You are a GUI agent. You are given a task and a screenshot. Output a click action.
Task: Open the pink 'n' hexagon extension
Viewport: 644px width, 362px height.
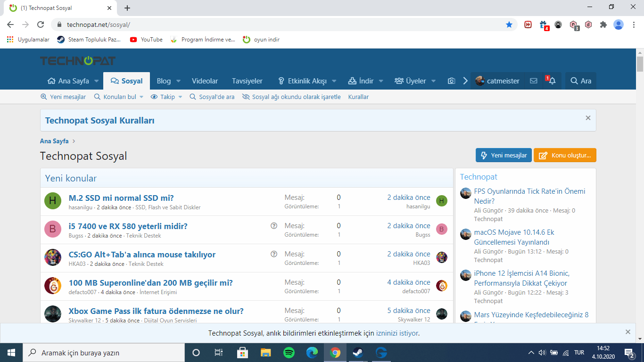pos(574,25)
